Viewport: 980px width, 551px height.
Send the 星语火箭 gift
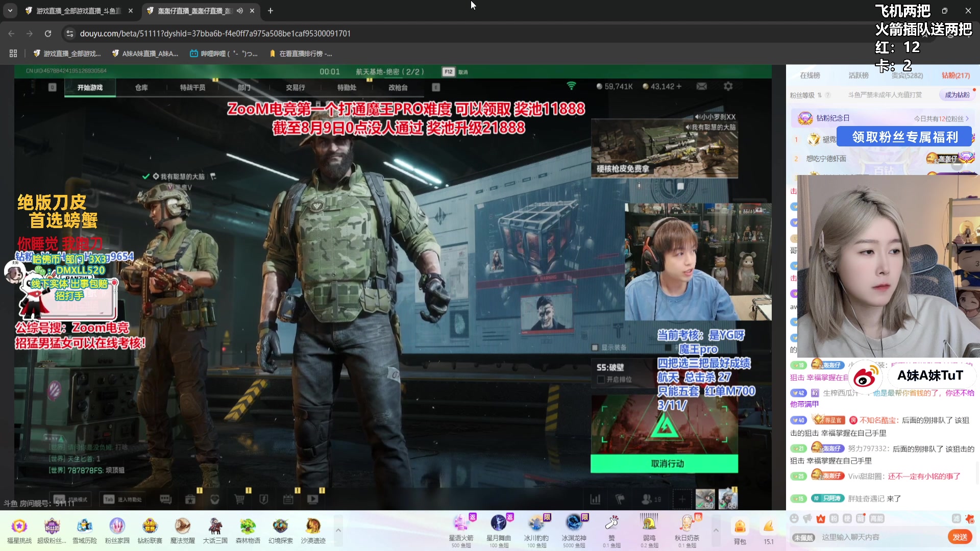pos(461,531)
